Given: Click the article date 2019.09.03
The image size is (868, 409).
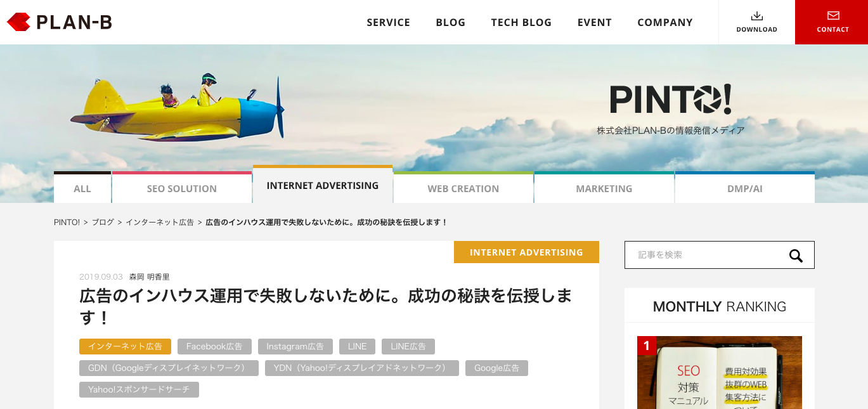Looking at the screenshot, I should [x=101, y=277].
